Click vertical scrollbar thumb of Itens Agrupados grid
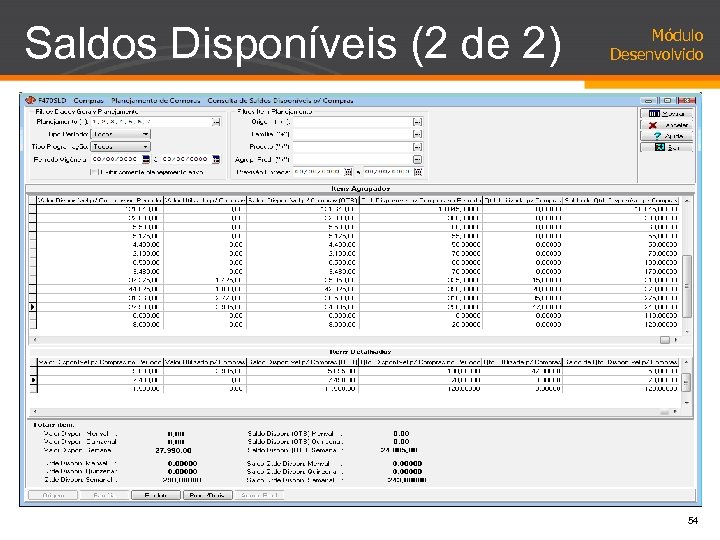 (x=686, y=286)
